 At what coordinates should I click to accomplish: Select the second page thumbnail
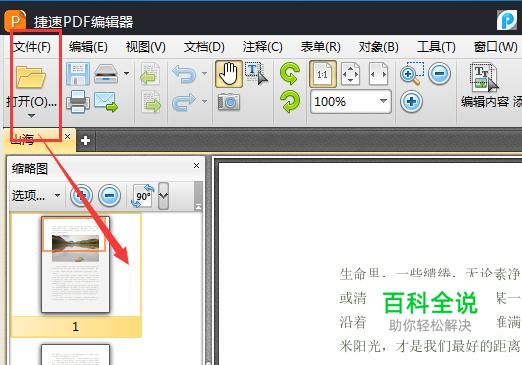[76, 355]
